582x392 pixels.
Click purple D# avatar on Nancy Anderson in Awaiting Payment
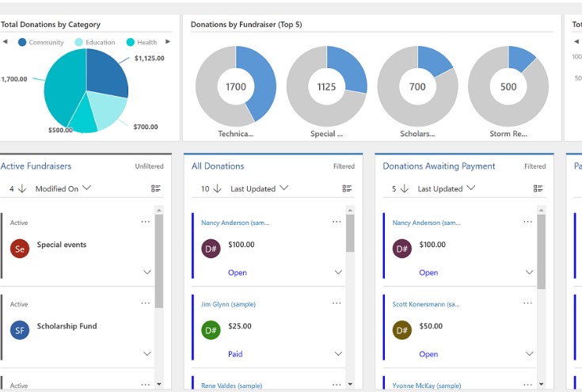(402, 249)
